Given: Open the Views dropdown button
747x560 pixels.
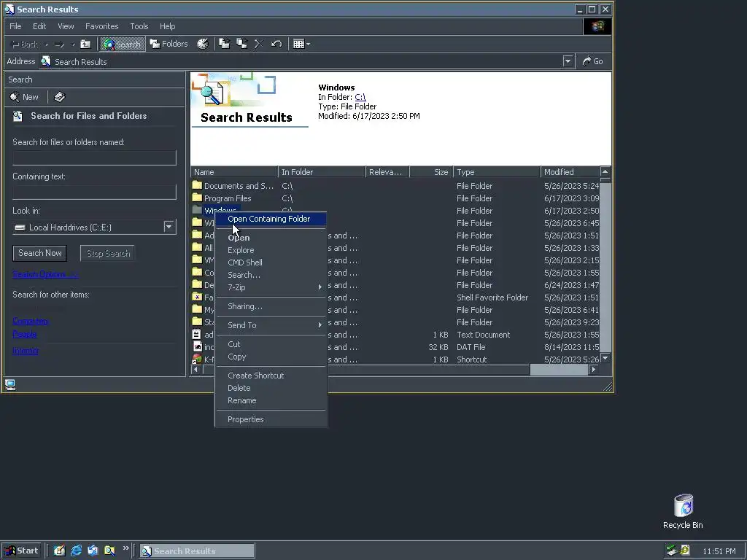Looking at the screenshot, I should point(301,44).
